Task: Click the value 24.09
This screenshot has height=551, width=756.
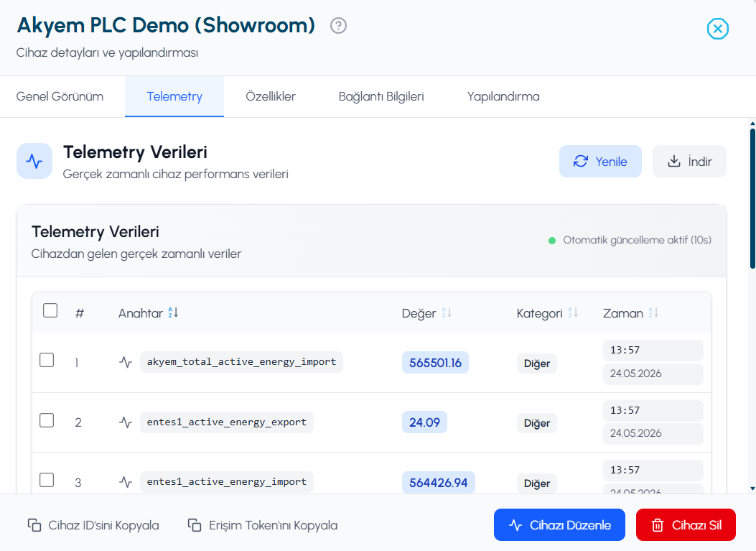Action: tap(424, 422)
